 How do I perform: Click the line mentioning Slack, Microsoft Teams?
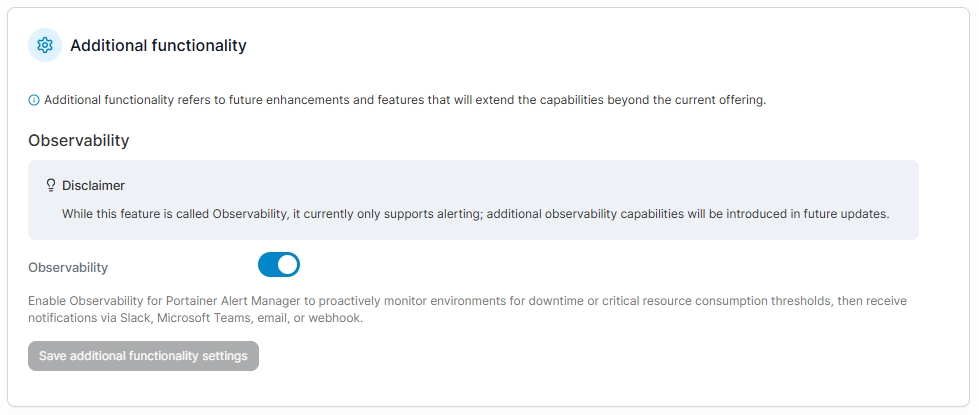pos(195,318)
